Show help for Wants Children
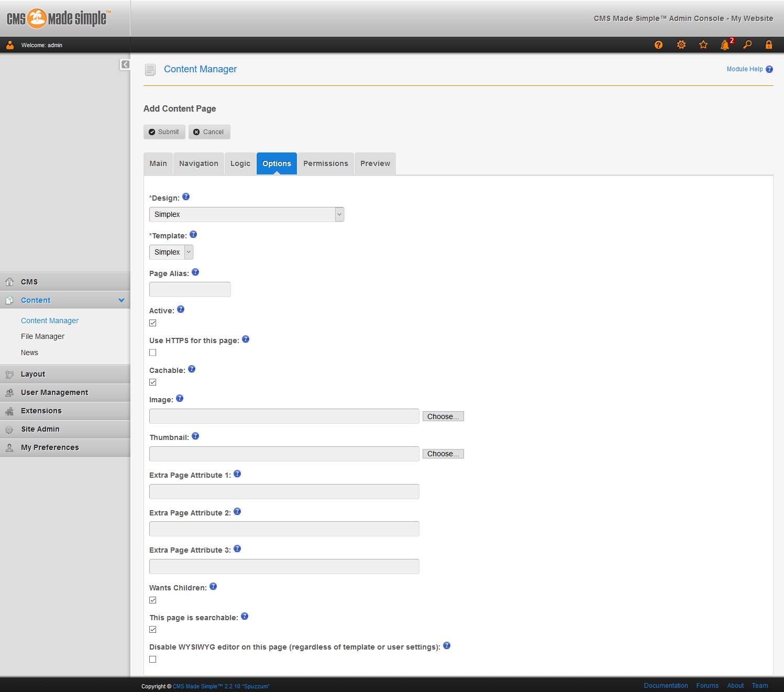Image resolution: width=784 pixels, height=692 pixels. 213,587
